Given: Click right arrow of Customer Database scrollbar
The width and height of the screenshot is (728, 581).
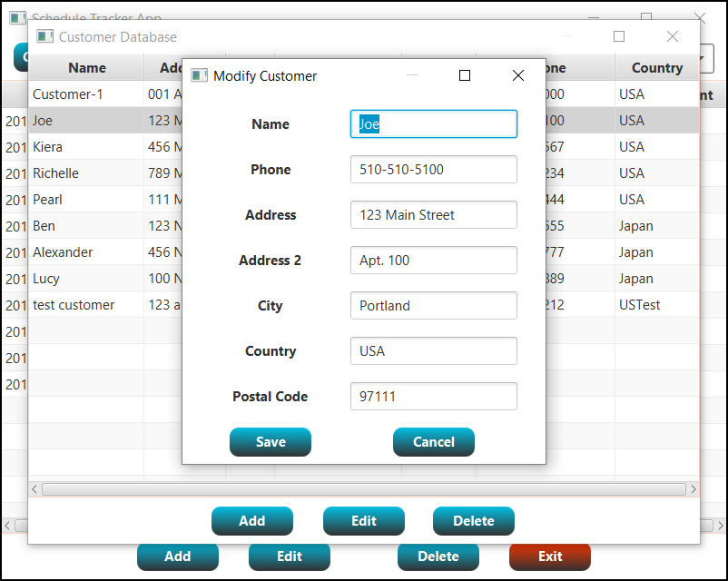Looking at the screenshot, I should (x=694, y=489).
